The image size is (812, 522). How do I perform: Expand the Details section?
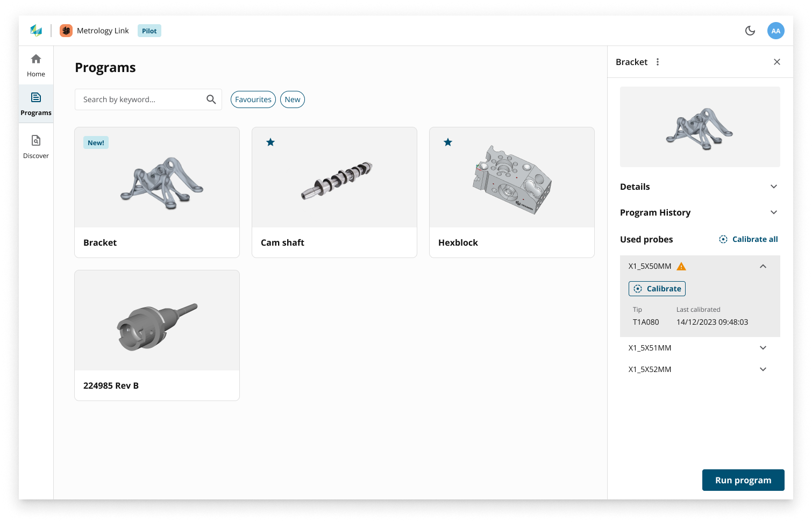[773, 187]
